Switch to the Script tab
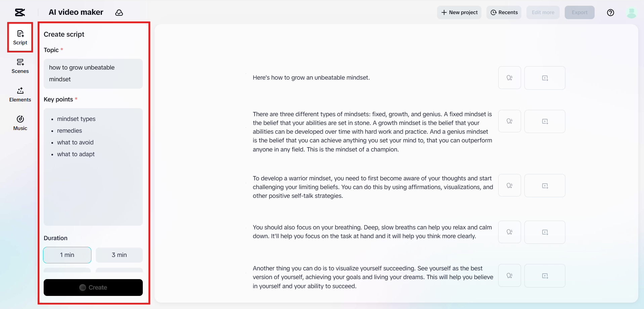Image resolution: width=644 pixels, height=309 pixels. pos(20,38)
